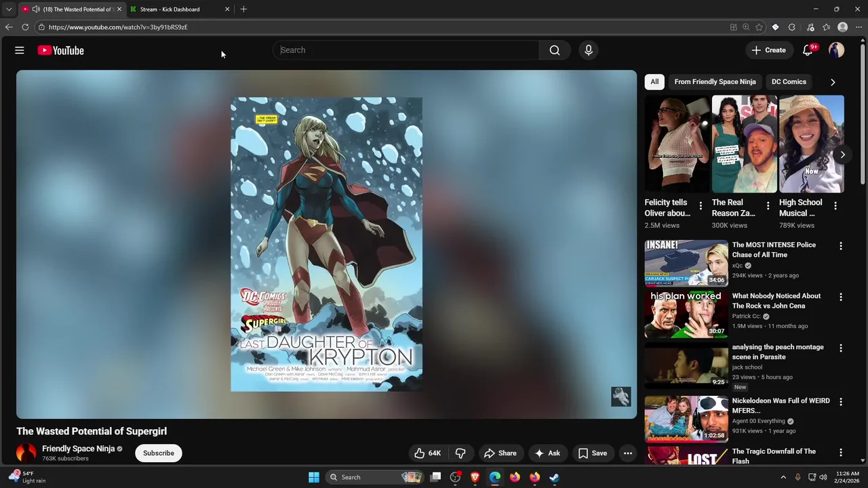Open Nickelodeon Was Full of WEIRD video title
The width and height of the screenshot is (868, 488).
[x=781, y=405]
